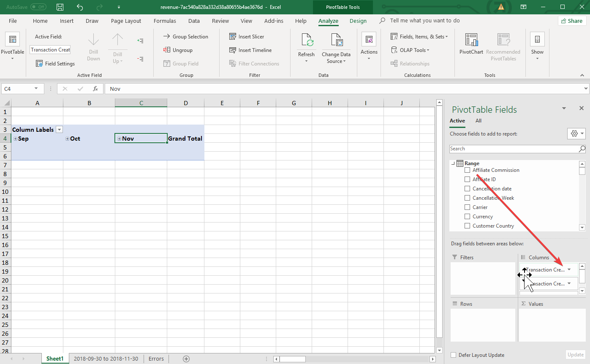Click the Undo arrow icon
The height and width of the screenshot is (364, 590).
[x=80, y=7]
